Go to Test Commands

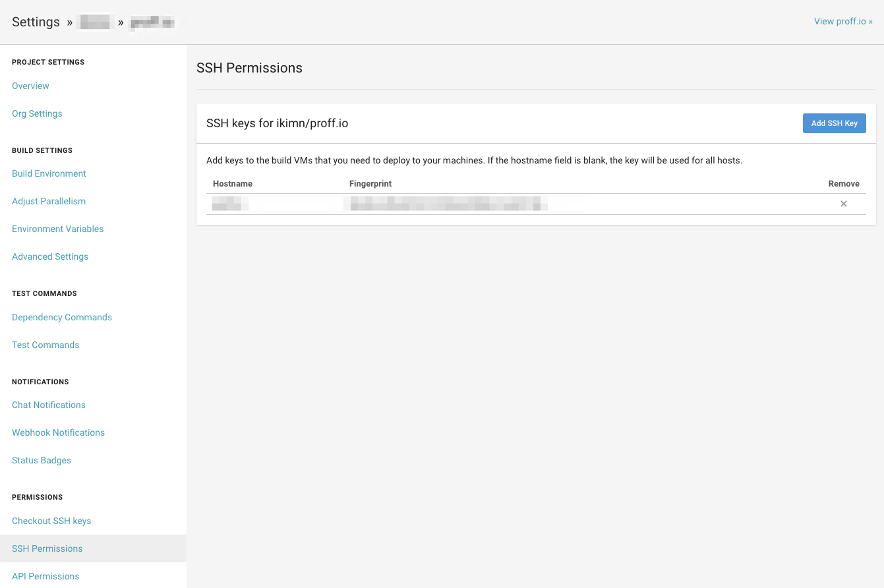click(45, 345)
